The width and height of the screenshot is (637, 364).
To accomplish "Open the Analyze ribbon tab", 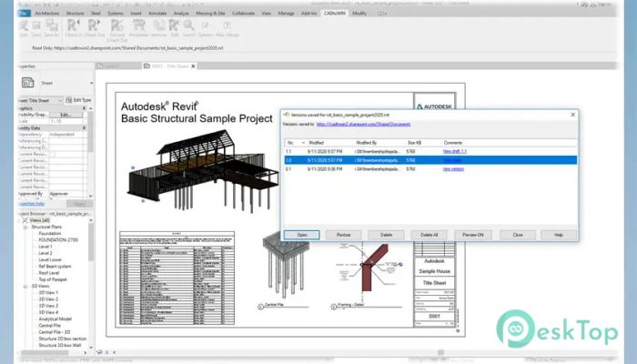I will pos(181,13).
